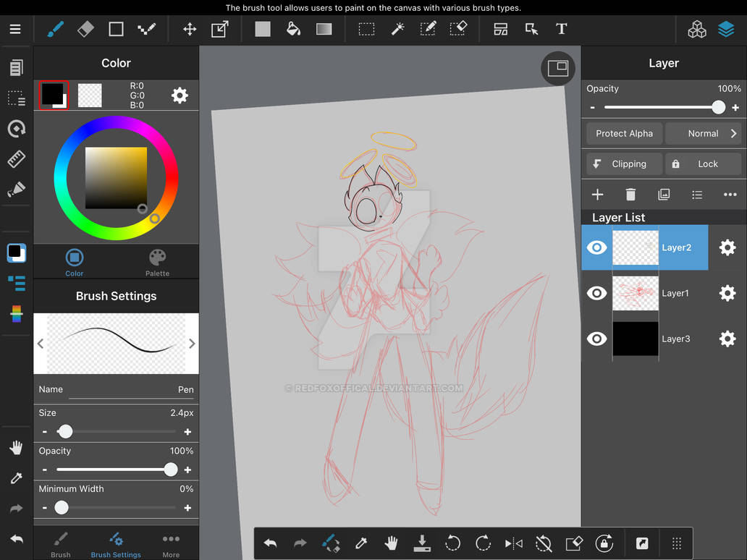
Task: Click the rotate reset sidebar icon
Action: pyautogui.click(x=16, y=129)
